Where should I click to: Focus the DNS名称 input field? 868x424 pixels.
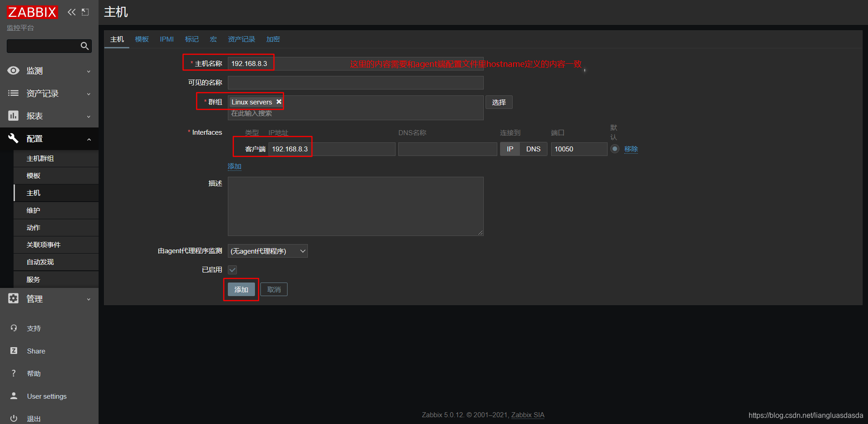click(x=448, y=149)
